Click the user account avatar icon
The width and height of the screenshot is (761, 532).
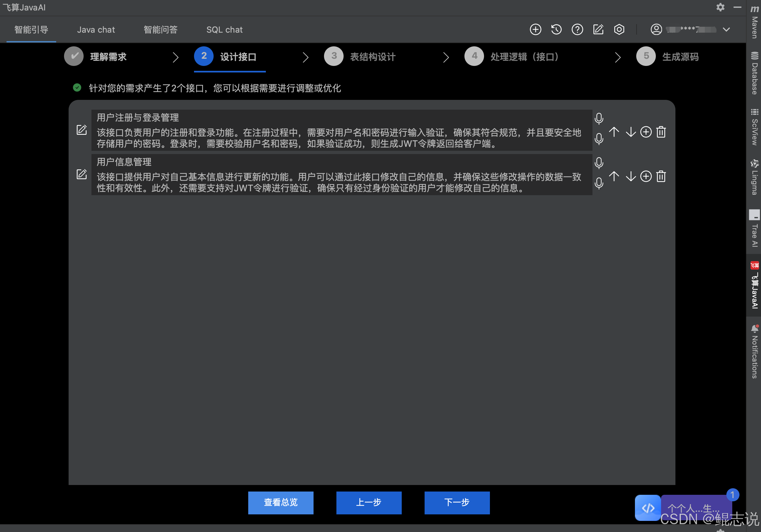pos(656,29)
